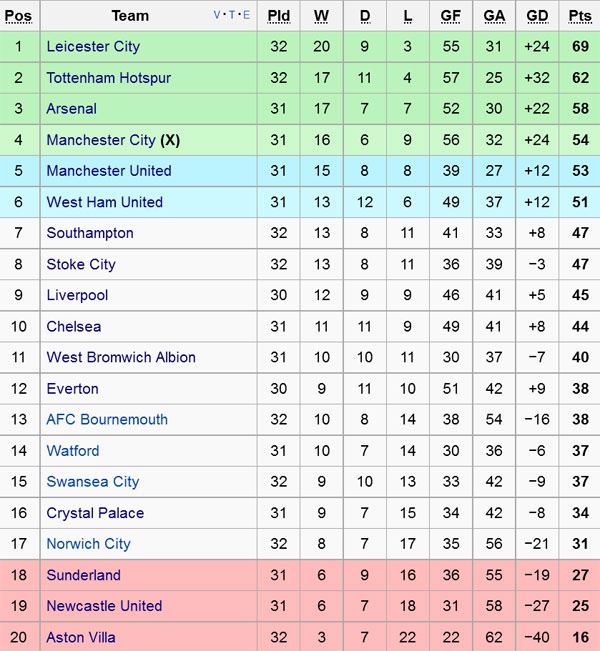Open the Arsenal team page
600x651 pixels.
tap(71, 109)
